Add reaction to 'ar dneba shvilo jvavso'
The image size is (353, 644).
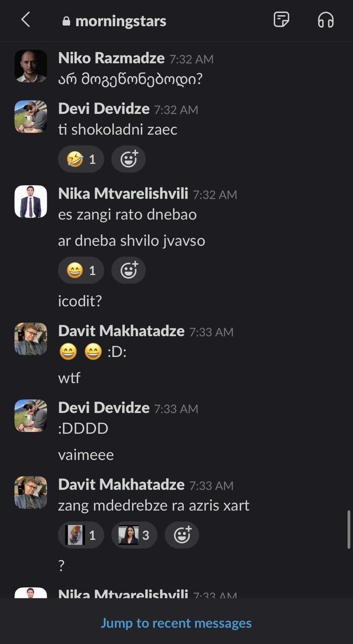[128, 270]
